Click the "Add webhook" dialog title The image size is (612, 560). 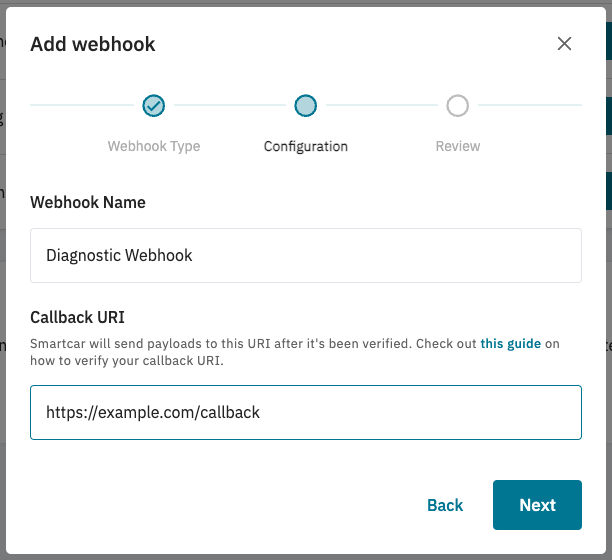point(93,44)
